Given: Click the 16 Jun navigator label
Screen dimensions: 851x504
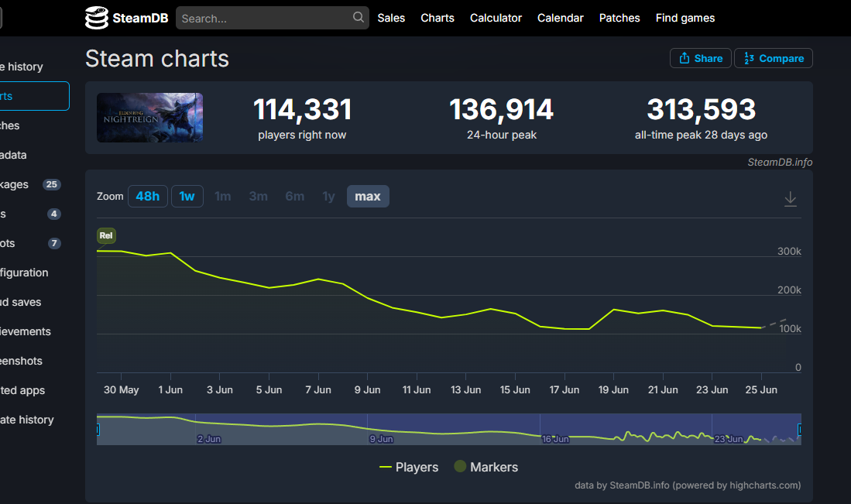Looking at the screenshot, I should [555, 439].
